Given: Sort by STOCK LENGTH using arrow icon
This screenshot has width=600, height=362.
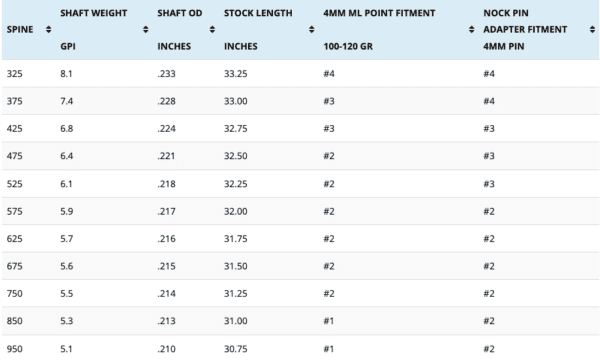Looking at the screenshot, I should [x=311, y=29].
